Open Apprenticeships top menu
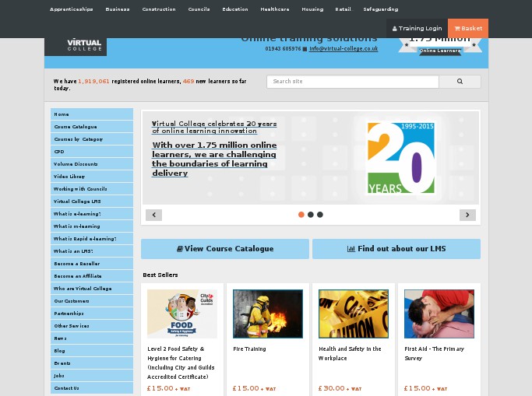 pyautogui.click(x=71, y=9)
